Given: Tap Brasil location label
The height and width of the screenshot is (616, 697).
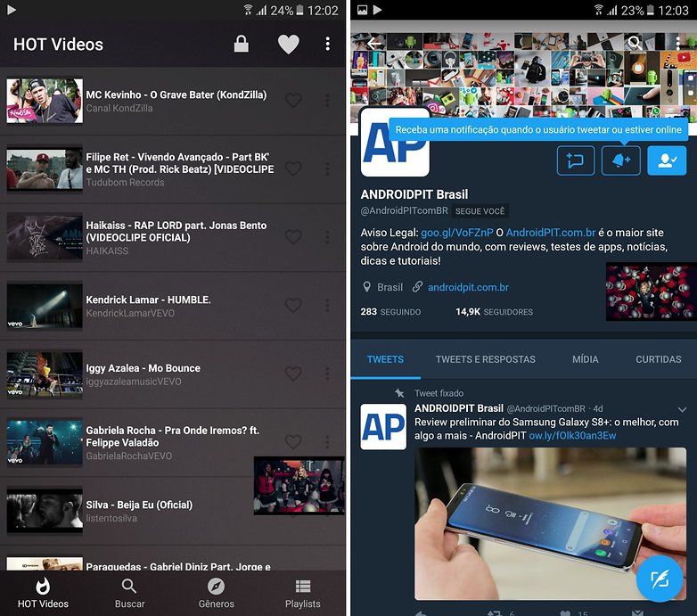Looking at the screenshot, I should pos(389,288).
